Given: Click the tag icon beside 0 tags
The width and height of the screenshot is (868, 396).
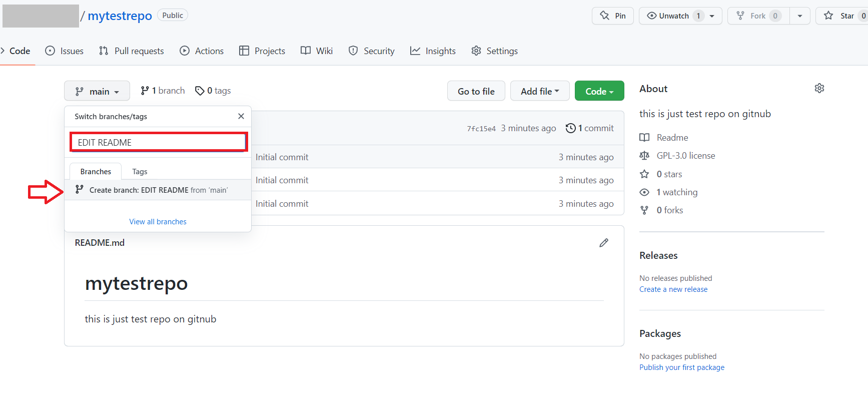Looking at the screenshot, I should pos(200,91).
